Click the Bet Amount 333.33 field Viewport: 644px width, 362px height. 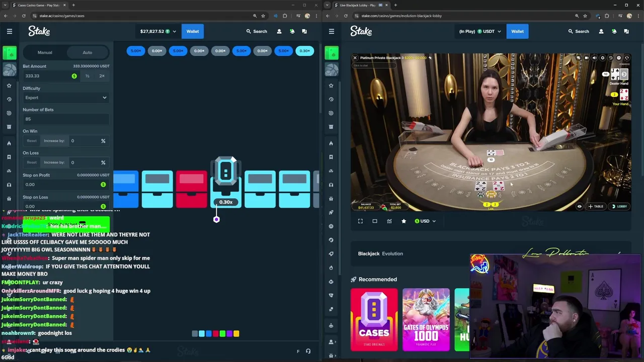(50, 76)
